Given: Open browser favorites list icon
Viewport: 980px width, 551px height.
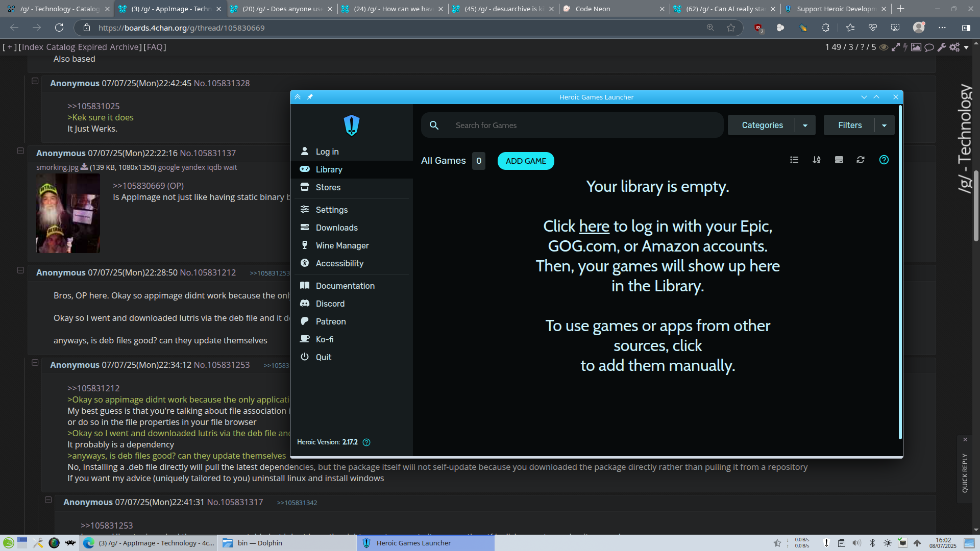Looking at the screenshot, I should coord(850,28).
